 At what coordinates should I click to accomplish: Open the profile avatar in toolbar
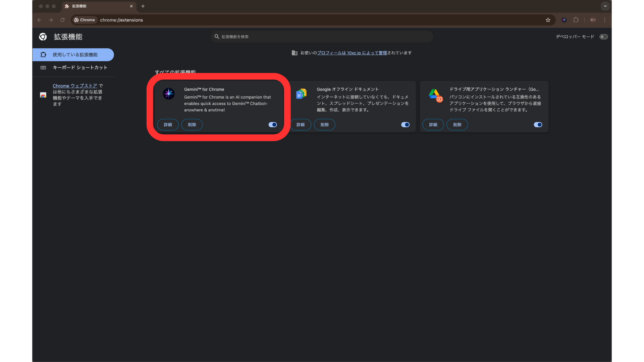click(x=593, y=20)
